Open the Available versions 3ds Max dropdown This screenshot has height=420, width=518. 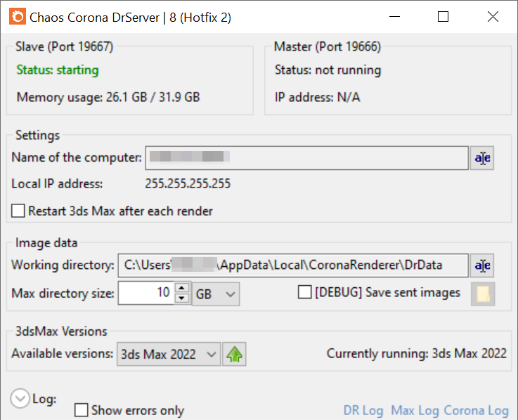169,354
